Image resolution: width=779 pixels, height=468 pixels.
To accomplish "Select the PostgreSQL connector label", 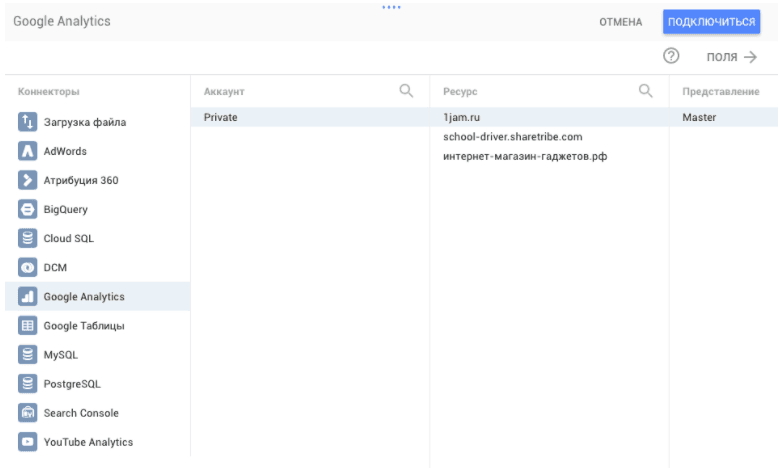I will click(x=72, y=384).
